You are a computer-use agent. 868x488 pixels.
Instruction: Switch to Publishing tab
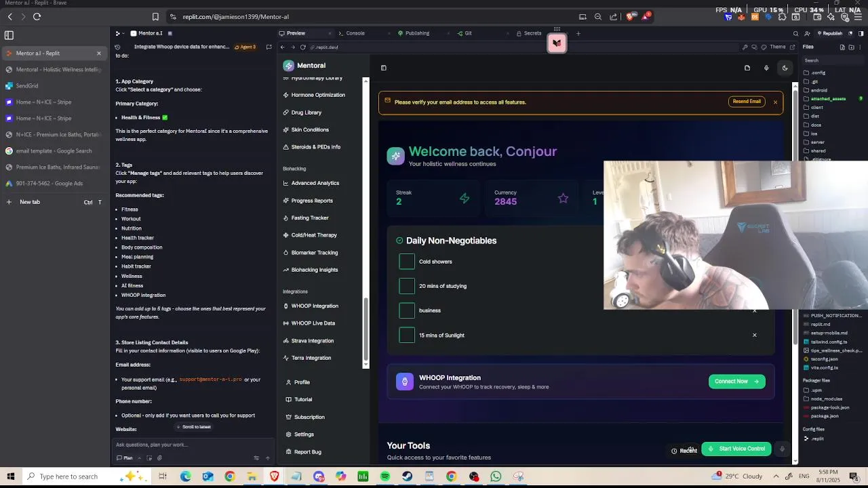[x=414, y=33]
